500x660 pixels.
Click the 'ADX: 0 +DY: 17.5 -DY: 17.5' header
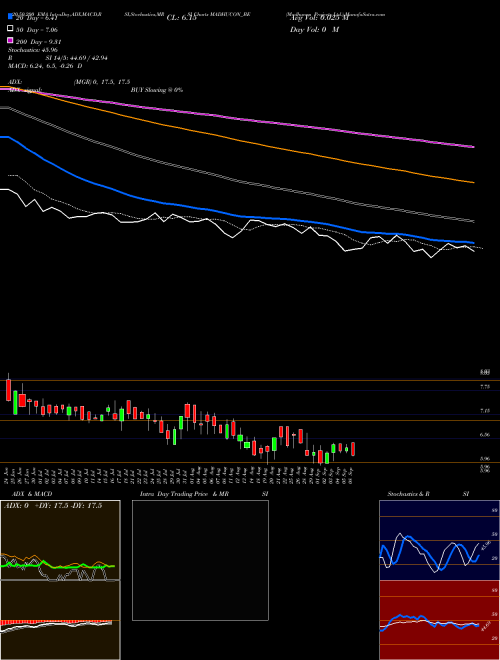[53, 506]
